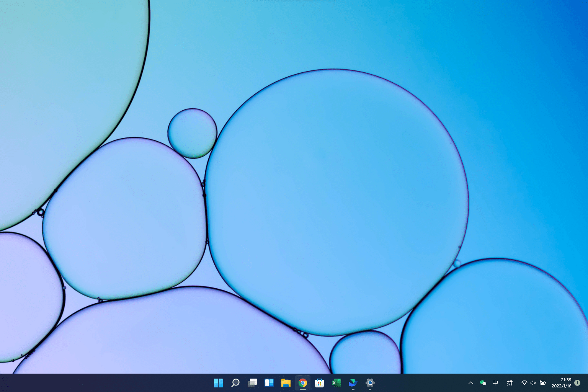Expand the hidden system tray icons
This screenshot has height=392, width=588.
coord(470,383)
